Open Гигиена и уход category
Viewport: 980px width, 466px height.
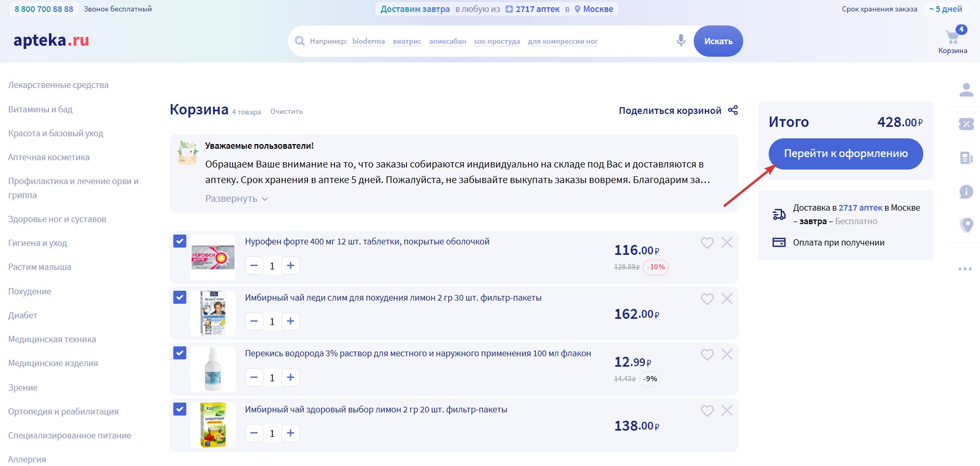click(x=37, y=243)
